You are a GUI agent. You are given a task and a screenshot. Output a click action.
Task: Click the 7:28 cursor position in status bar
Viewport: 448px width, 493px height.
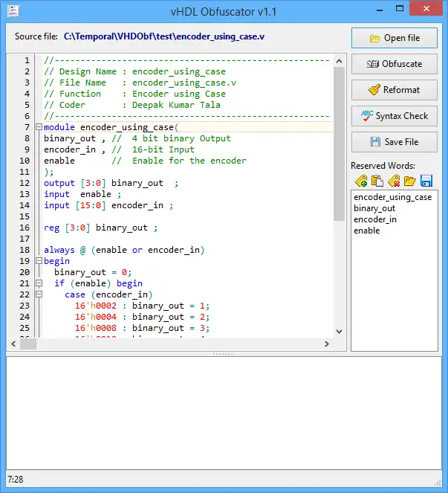16,480
